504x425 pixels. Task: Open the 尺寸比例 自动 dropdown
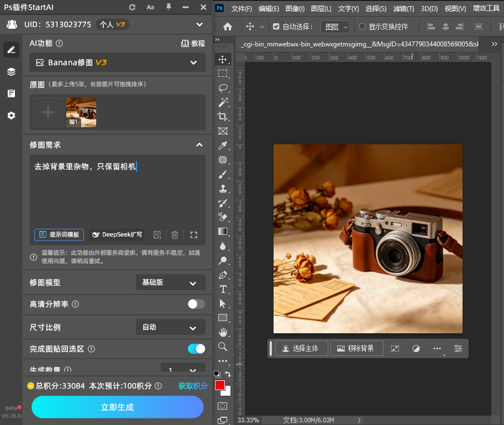171,327
